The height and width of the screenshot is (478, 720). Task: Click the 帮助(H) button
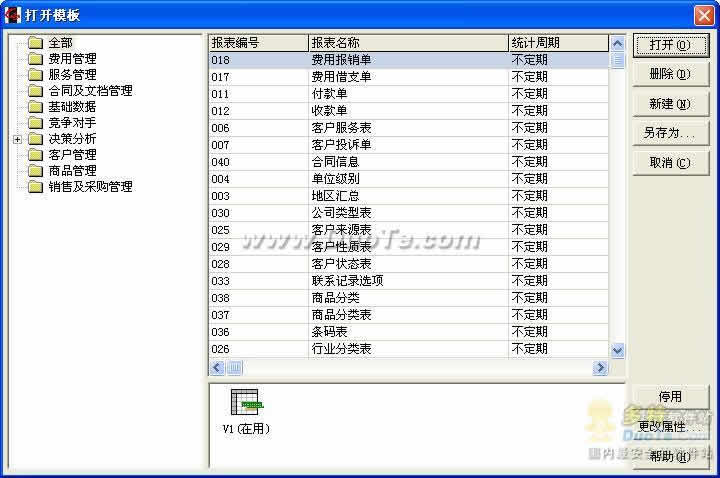(x=670, y=456)
